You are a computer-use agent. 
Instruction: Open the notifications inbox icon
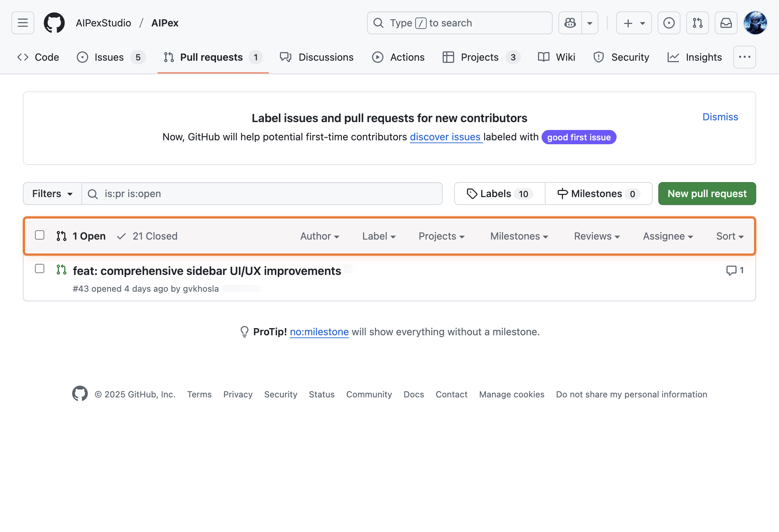(726, 22)
